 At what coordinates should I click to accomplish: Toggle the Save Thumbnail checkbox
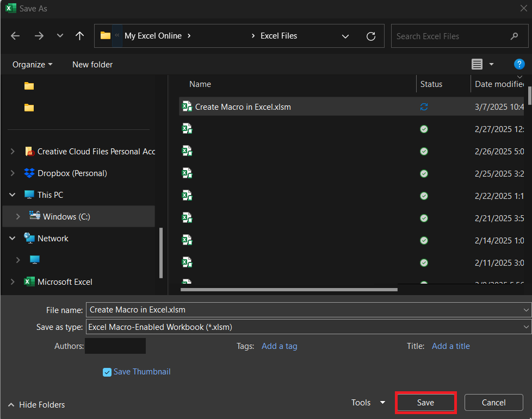coord(107,372)
